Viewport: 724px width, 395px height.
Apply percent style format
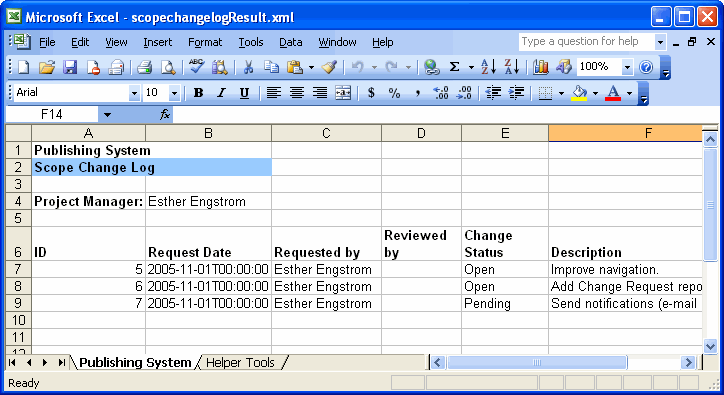394,93
